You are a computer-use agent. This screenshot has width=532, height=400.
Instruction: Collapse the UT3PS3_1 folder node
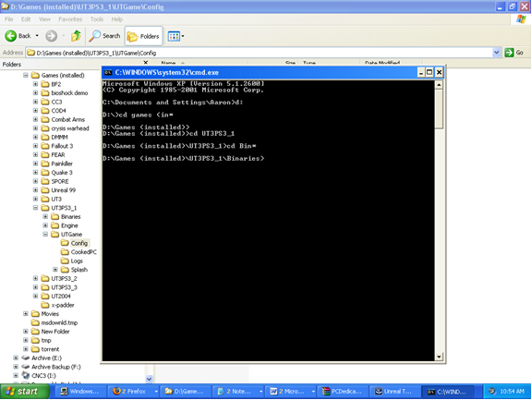tap(35, 208)
